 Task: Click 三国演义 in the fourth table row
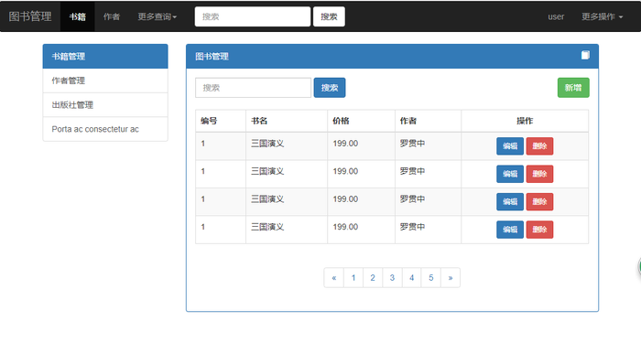[267, 227]
